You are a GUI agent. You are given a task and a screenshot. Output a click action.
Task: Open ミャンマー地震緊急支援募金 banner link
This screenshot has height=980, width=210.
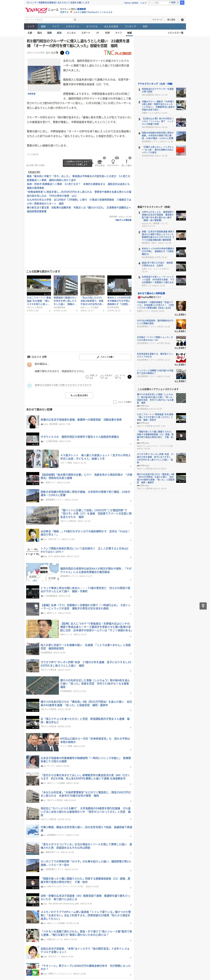[x=57, y=3]
